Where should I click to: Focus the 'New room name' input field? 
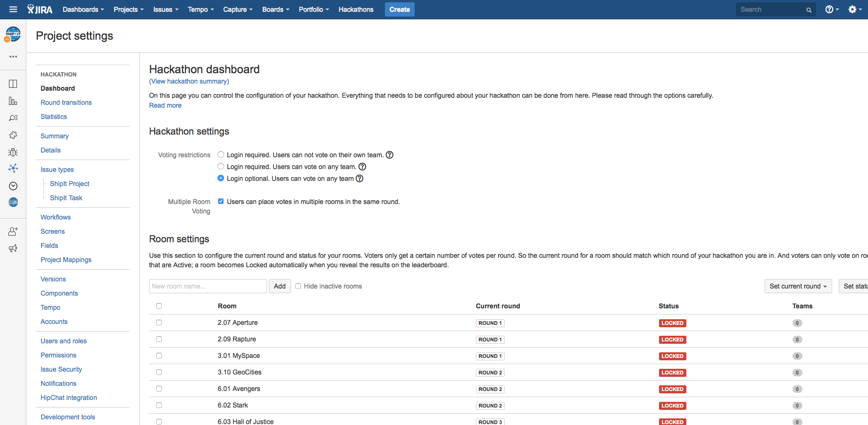(208, 286)
